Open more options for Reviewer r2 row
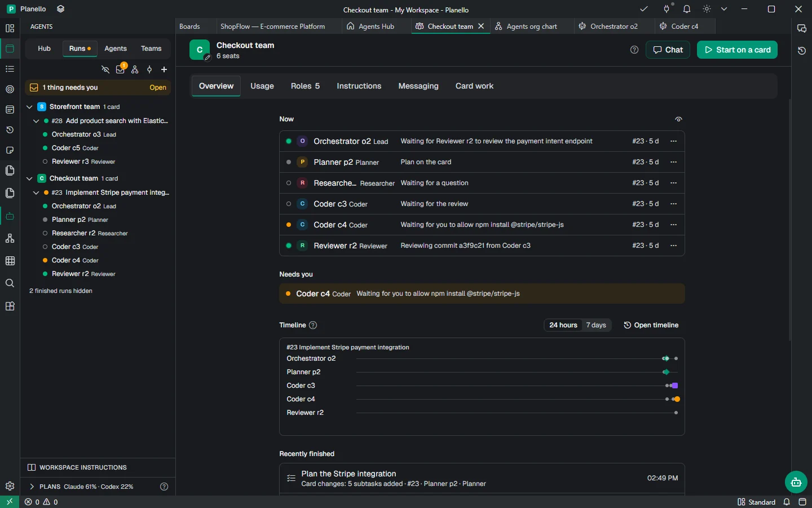 pos(673,246)
